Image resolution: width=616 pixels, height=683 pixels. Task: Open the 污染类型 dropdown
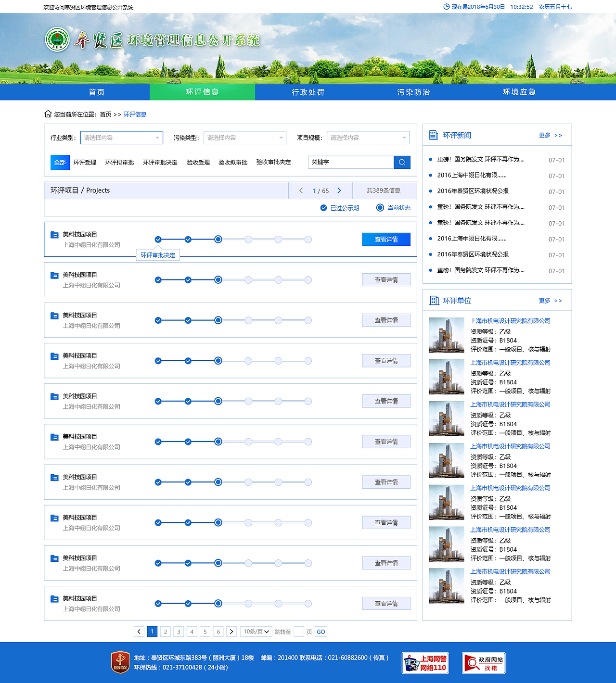245,138
